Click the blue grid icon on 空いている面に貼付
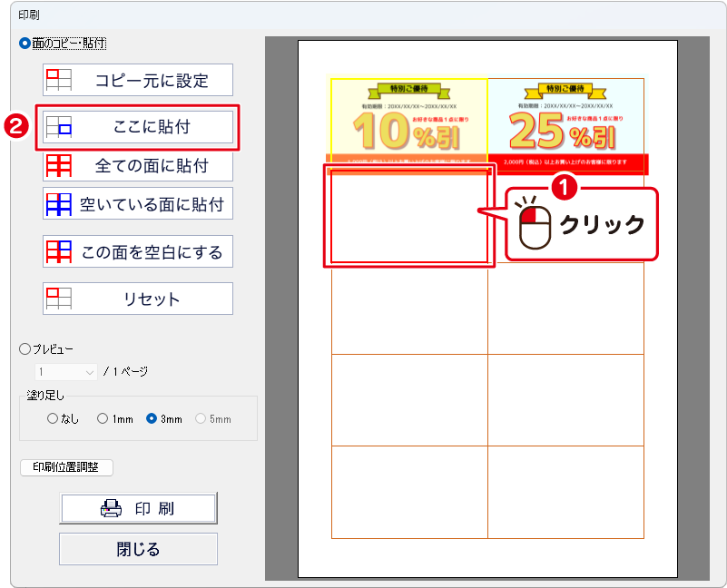The image size is (727, 588). pos(59,203)
